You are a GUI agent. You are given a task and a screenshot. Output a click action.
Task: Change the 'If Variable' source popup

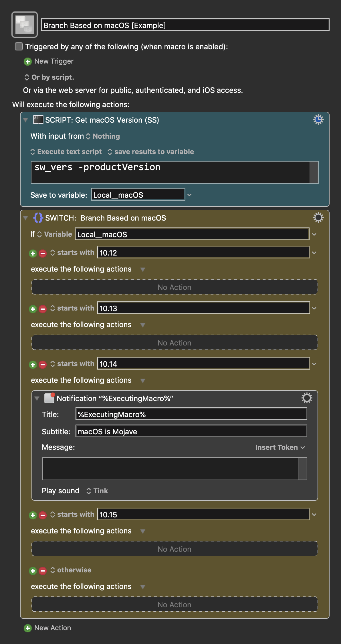tap(55, 234)
